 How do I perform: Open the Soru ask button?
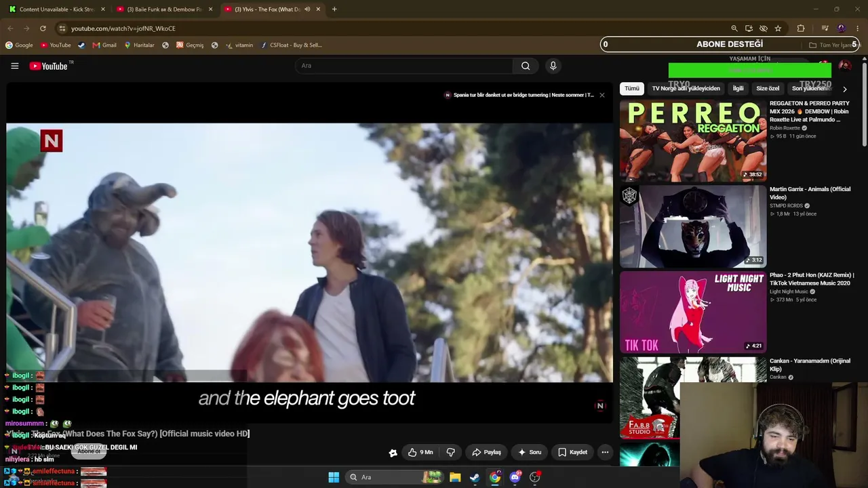click(530, 452)
